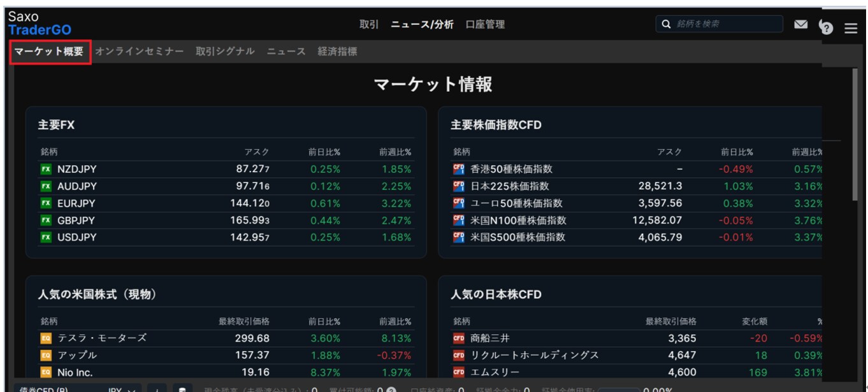This screenshot has width=868, height=392.
Task: Click the EURJPY ask price 144.120
Action: pos(250,203)
